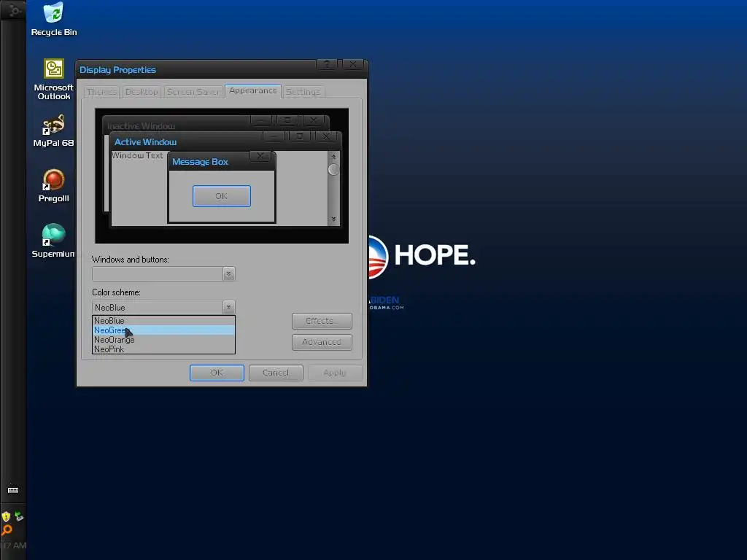The height and width of the screenshot is (560, 747).
Task: Click the Window Text sample in preview
Action: pos(137,155)
